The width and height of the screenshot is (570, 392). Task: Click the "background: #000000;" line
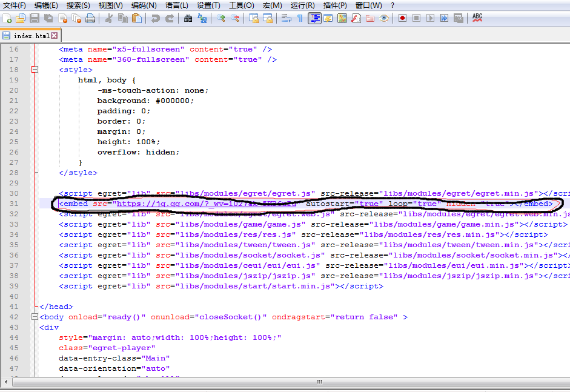pos(145,101)
